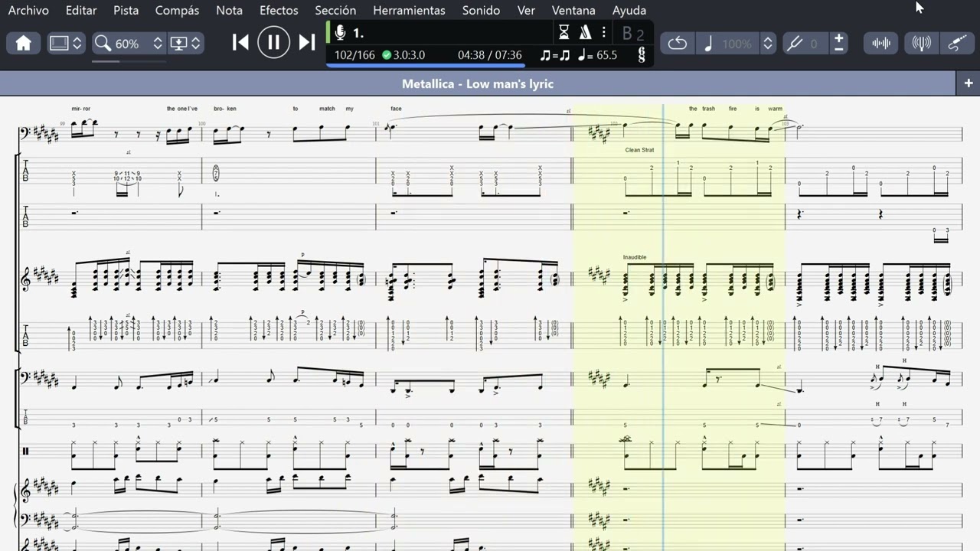The image size is (980, 551).
Task: Open the audio waveform track icon
Action: [881, 44]
